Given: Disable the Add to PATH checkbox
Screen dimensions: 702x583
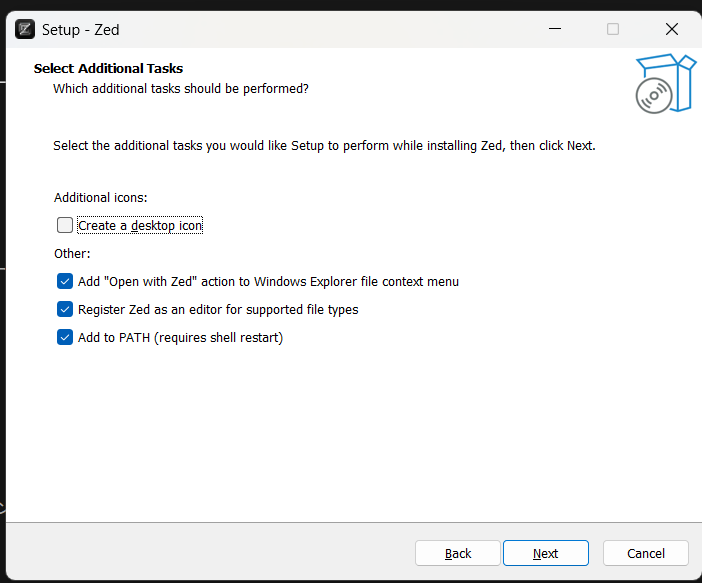Looking at the screenshot, I should tap(65, 338).
